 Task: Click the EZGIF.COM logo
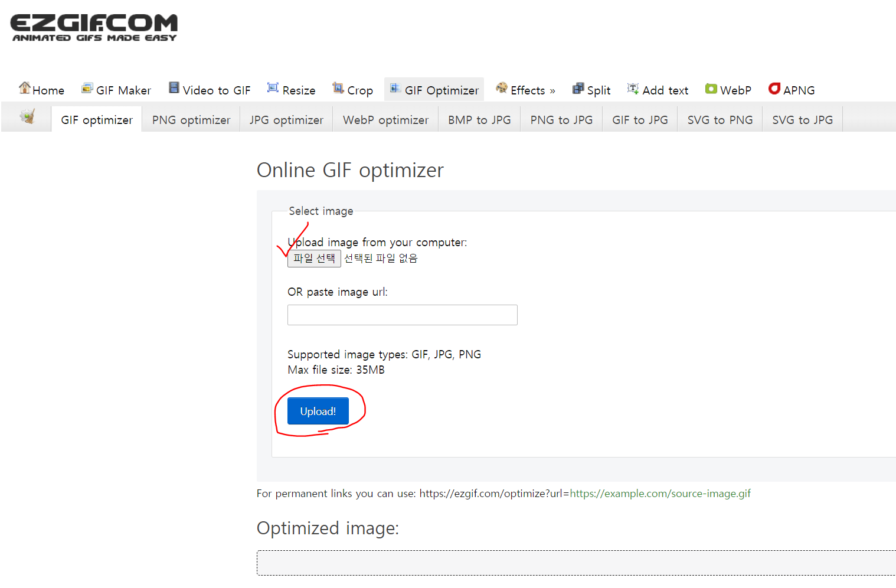point(94,28)
